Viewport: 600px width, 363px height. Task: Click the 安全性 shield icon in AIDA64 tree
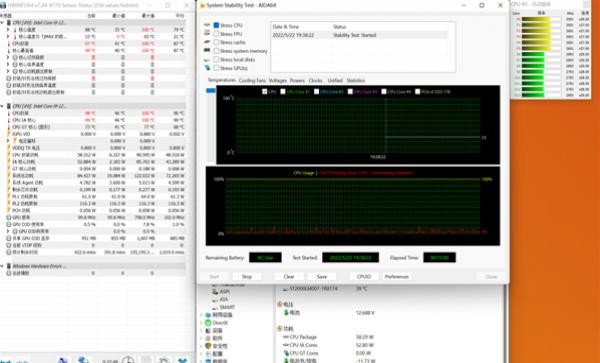[x=208, y=346]
